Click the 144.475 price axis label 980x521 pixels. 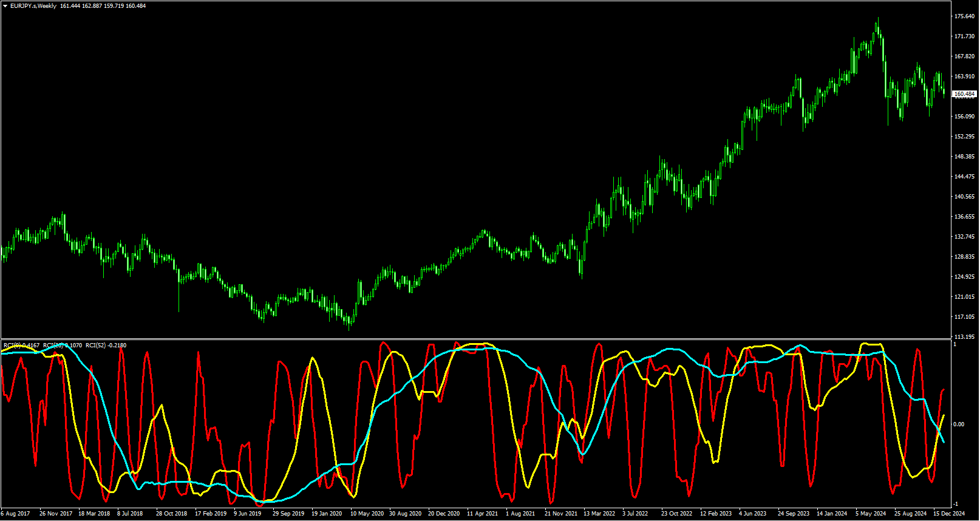coord(964,177)
